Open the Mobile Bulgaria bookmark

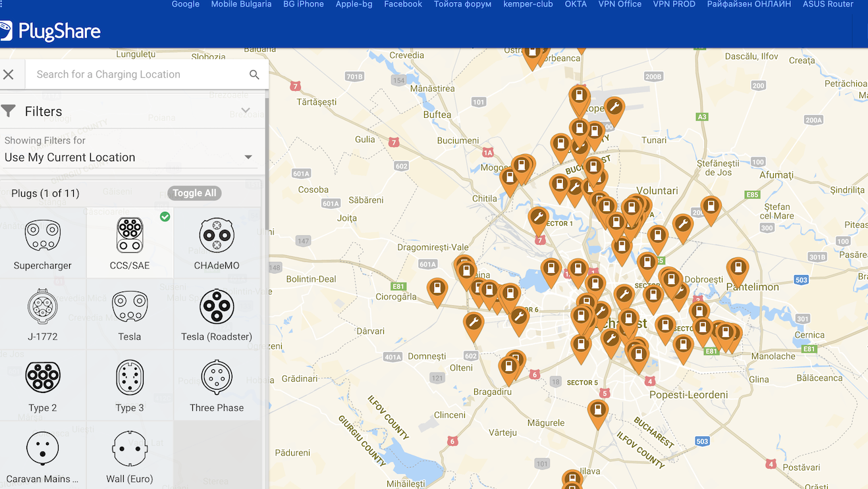pos(241,5)
